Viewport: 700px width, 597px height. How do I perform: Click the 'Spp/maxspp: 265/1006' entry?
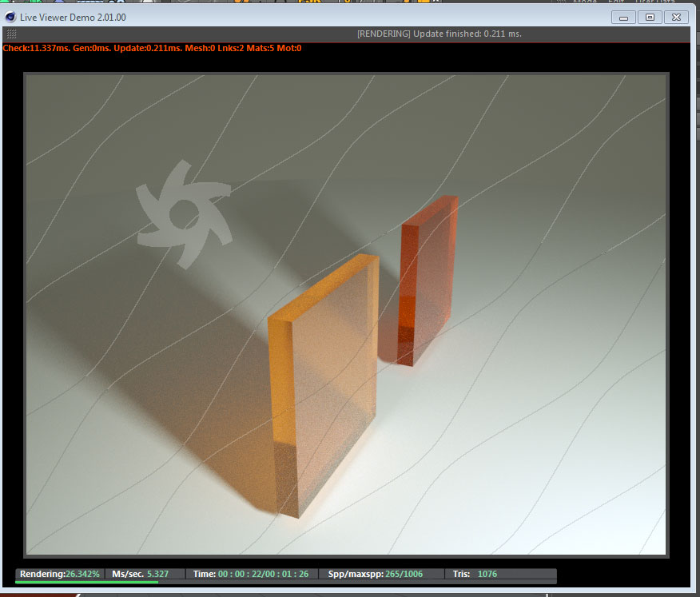point(376,574)
